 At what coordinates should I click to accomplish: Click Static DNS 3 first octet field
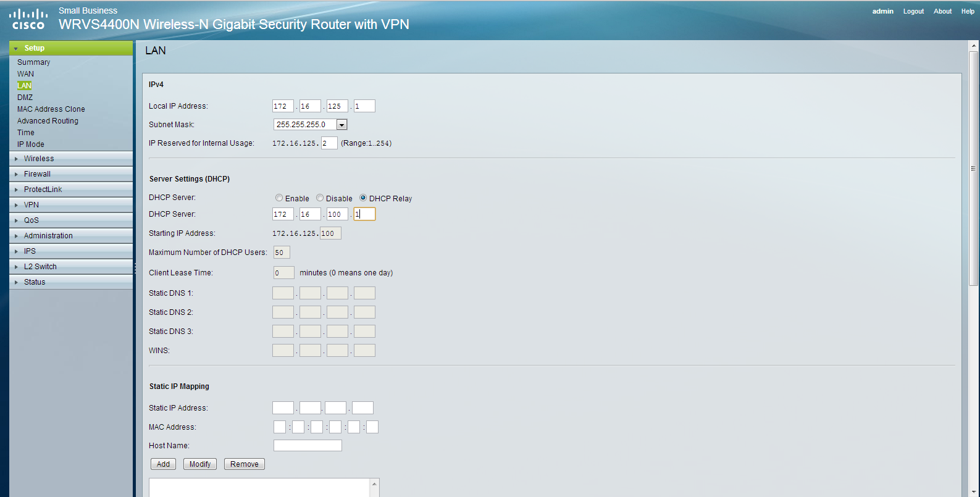(x=283, y=332)
